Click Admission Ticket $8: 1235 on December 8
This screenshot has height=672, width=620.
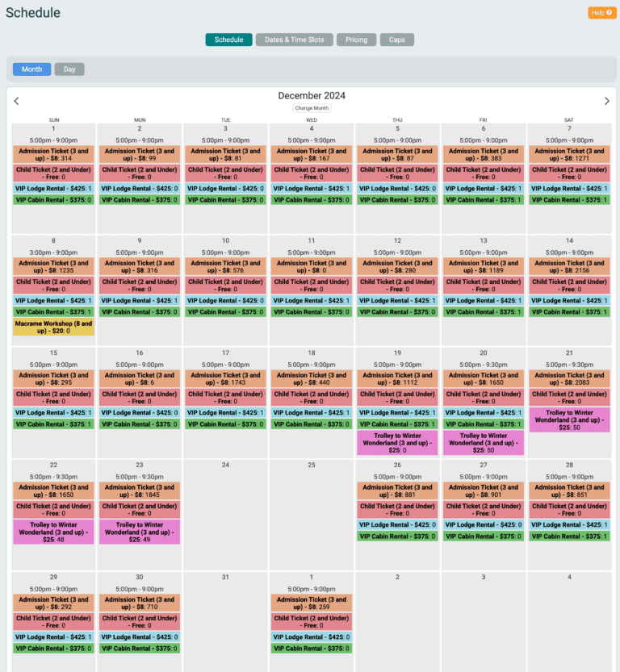click(53, 266)
